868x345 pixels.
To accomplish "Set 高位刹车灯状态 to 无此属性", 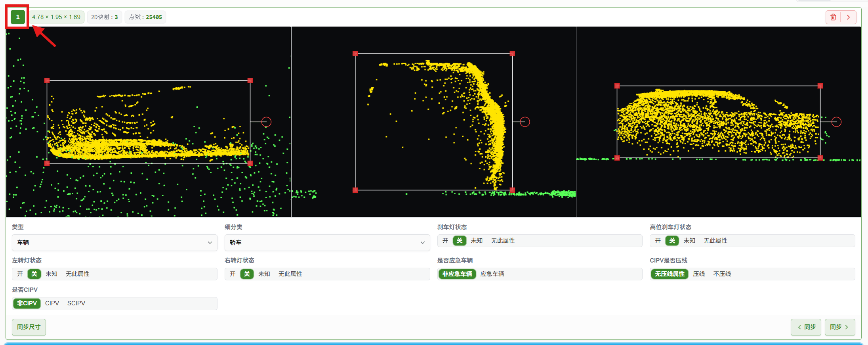I will [715, 241].
